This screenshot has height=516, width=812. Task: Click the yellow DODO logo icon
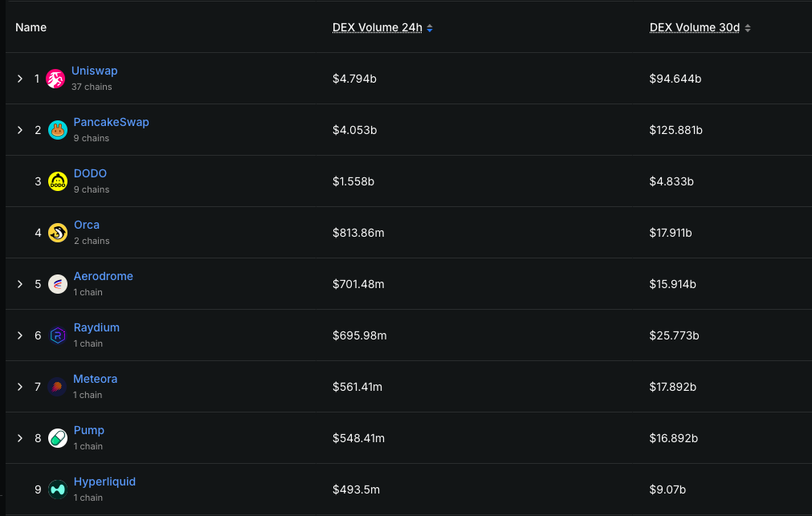pos(58,181)
